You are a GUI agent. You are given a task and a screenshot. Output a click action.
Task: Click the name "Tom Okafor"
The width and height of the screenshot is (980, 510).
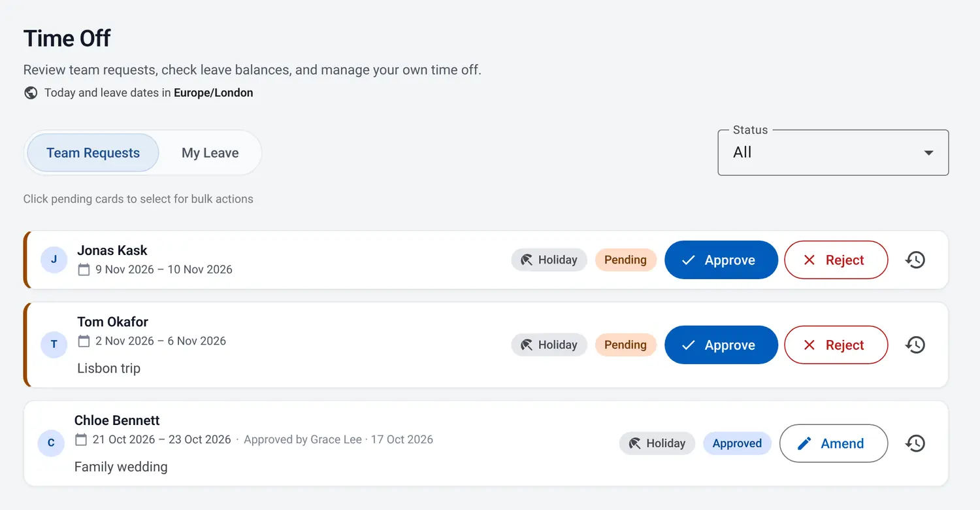coord(113,322)
